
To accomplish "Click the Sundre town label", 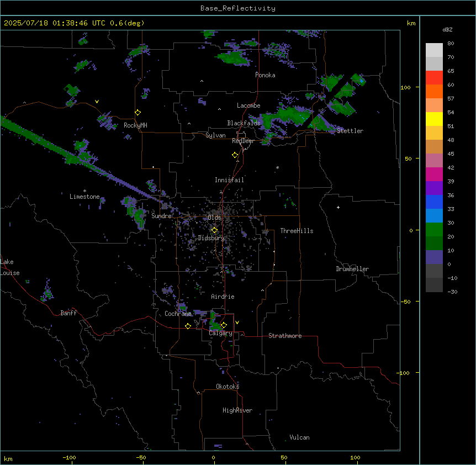I will [x=161, y=216].
